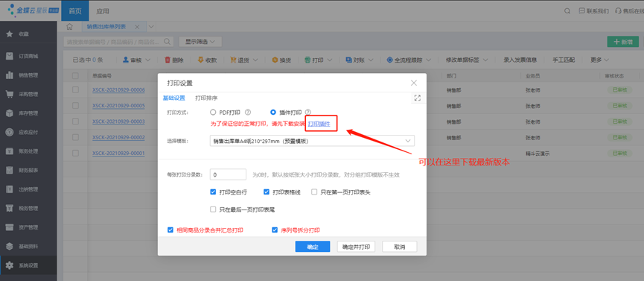Viewport: 644px width, 281px height.
Task: Select the 插件打印 radio button
Action: (273, 112)
